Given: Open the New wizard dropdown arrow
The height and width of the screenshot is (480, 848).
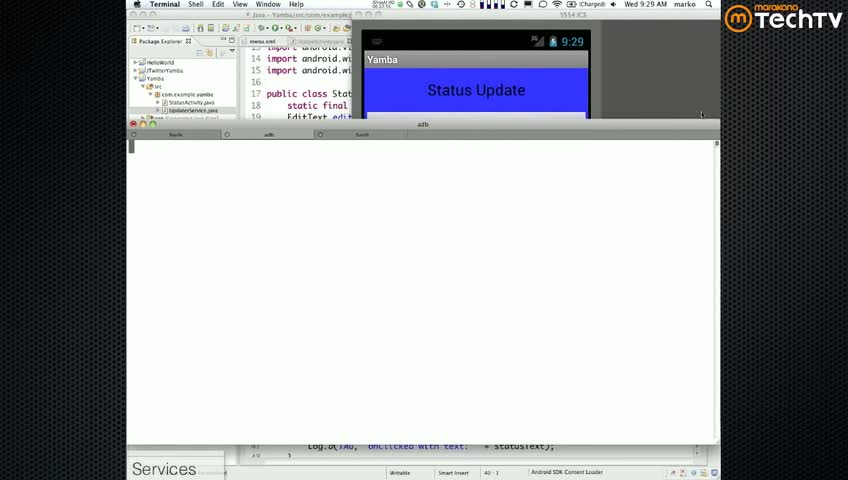Looking at the screenshot, I should (144, 29).
